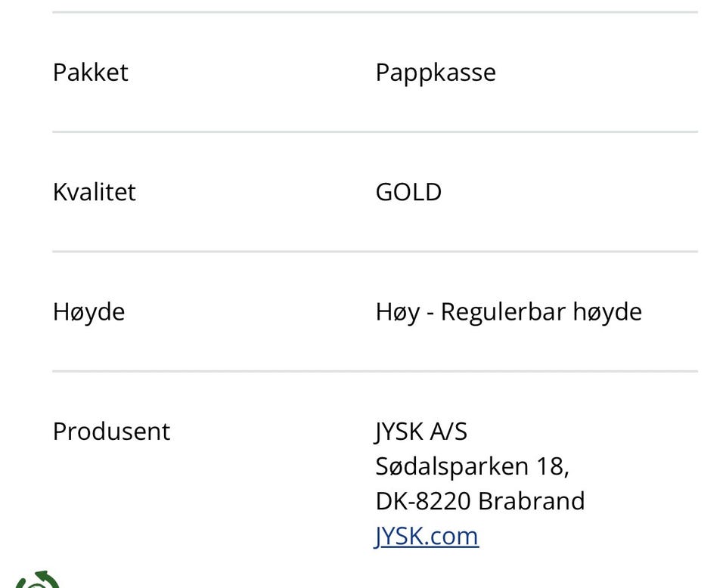726x588 pixels.
Task: Click the DK-8220 Brabrand postal line
Action: [x=480, y=501]
